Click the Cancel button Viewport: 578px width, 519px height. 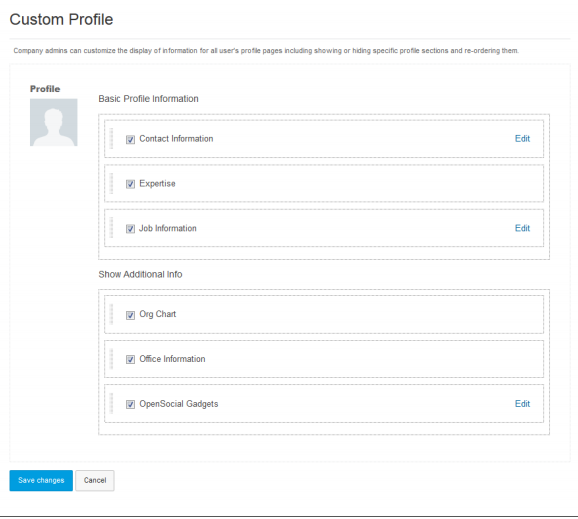click(x=95, y=480)
